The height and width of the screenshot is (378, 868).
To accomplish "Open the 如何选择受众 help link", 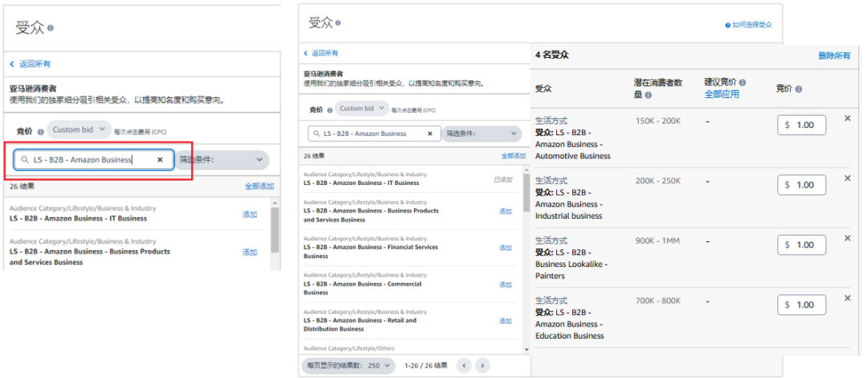I will coord(748,25).
